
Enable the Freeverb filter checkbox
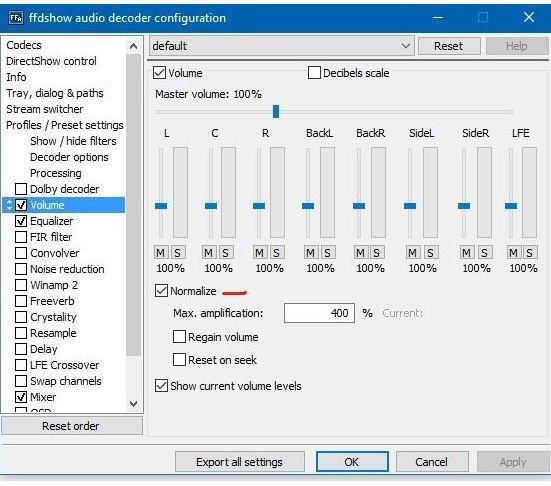(21, 301)
